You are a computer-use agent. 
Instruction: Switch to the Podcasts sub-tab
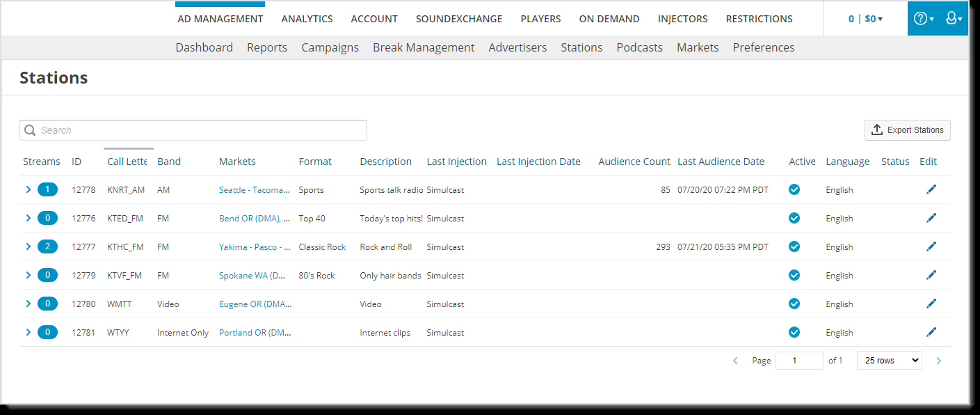639,47
